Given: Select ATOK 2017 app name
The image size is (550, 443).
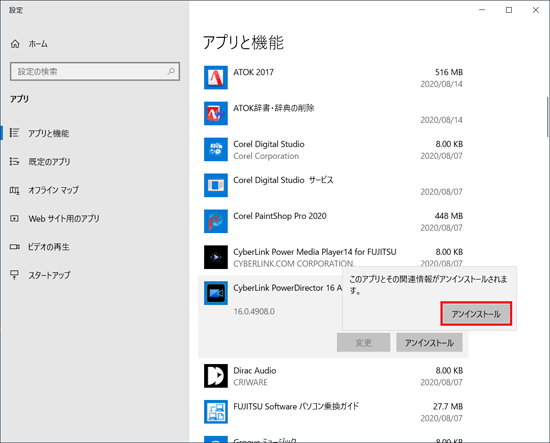Looking at the screenshot, I should click(x=254, y=72).
